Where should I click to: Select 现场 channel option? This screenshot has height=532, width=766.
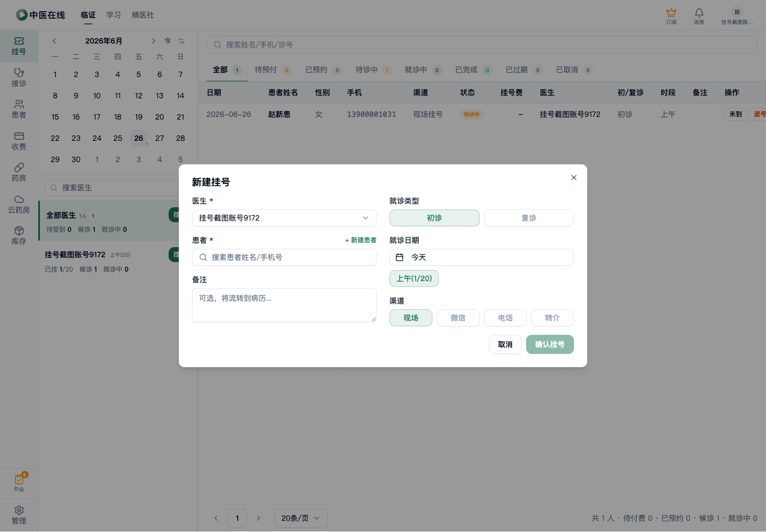pyautogui.click(x=411, y=318)
